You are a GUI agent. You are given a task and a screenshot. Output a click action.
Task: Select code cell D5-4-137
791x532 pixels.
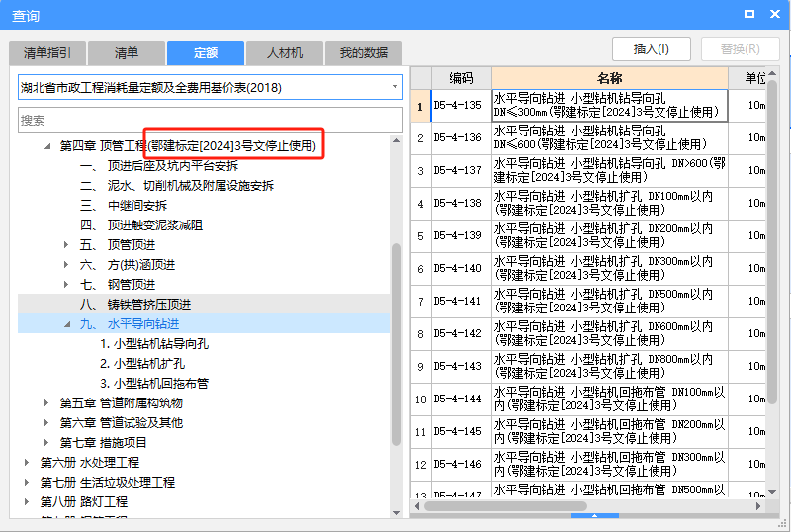coord(461,171)
